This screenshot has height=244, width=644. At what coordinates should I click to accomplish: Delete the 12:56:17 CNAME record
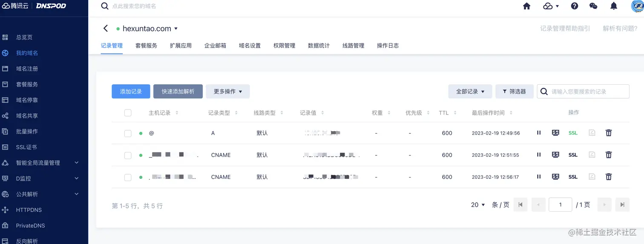point(609,176)
